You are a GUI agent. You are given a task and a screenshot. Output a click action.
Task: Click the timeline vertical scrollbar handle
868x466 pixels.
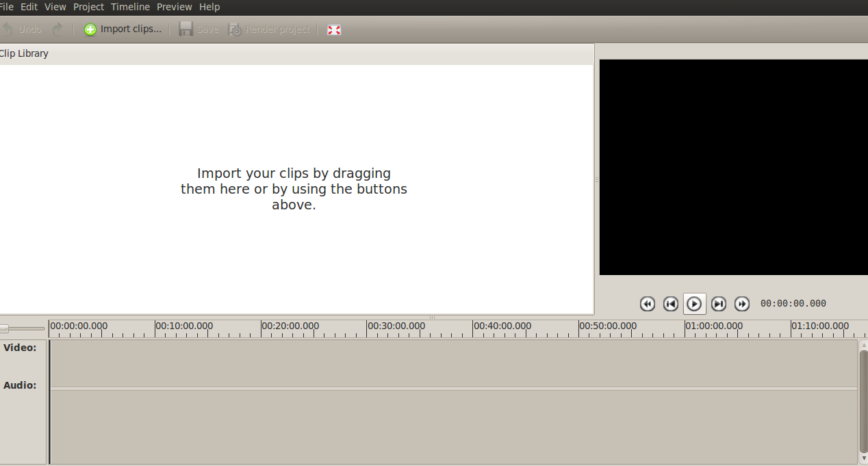click(x=863, y=400)
